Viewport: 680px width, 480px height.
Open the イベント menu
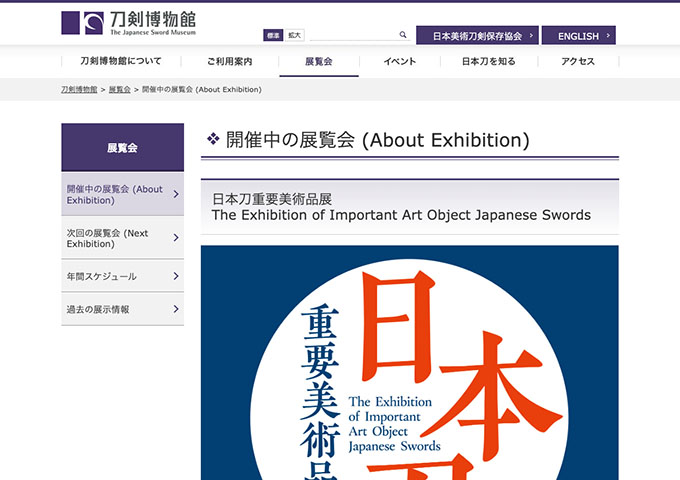[400, 61]
